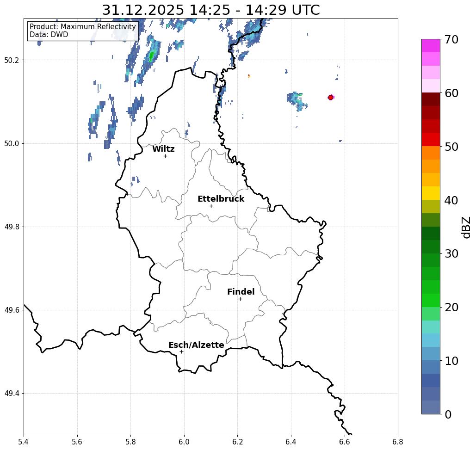
Task: Click the small orange echo speck near 6.25 longitude
Action: (x=249, y=76)
